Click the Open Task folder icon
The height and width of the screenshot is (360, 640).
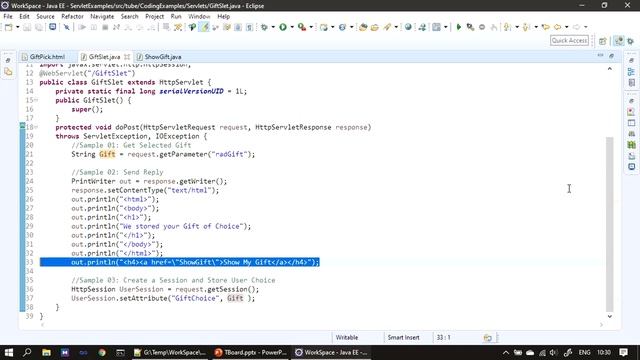pos(375,27)
